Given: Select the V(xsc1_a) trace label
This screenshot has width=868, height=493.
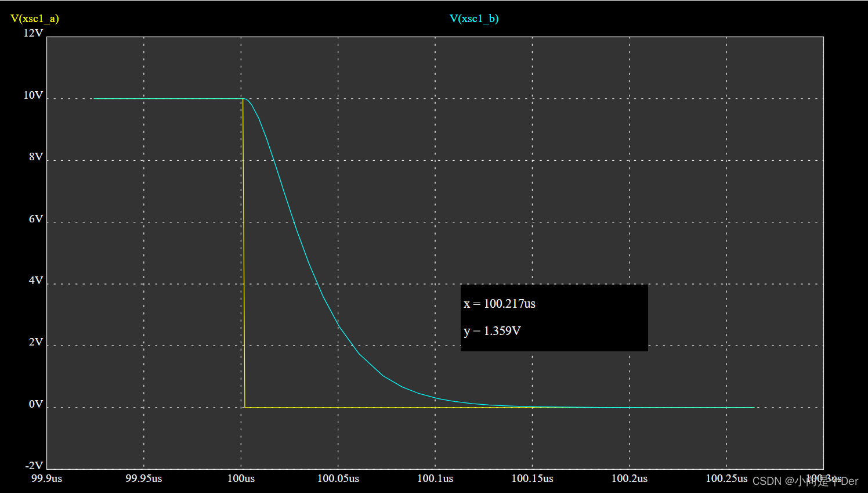Looking at the screenshot, I should 35,19.
